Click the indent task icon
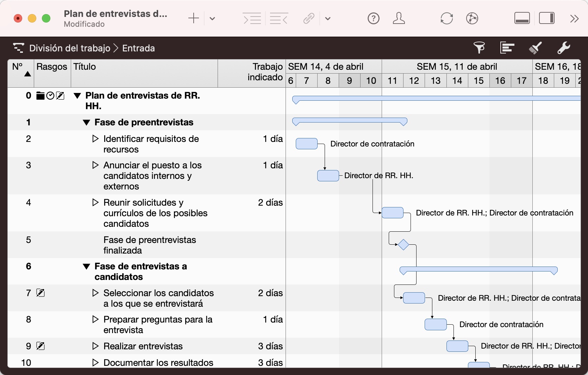 252,18
